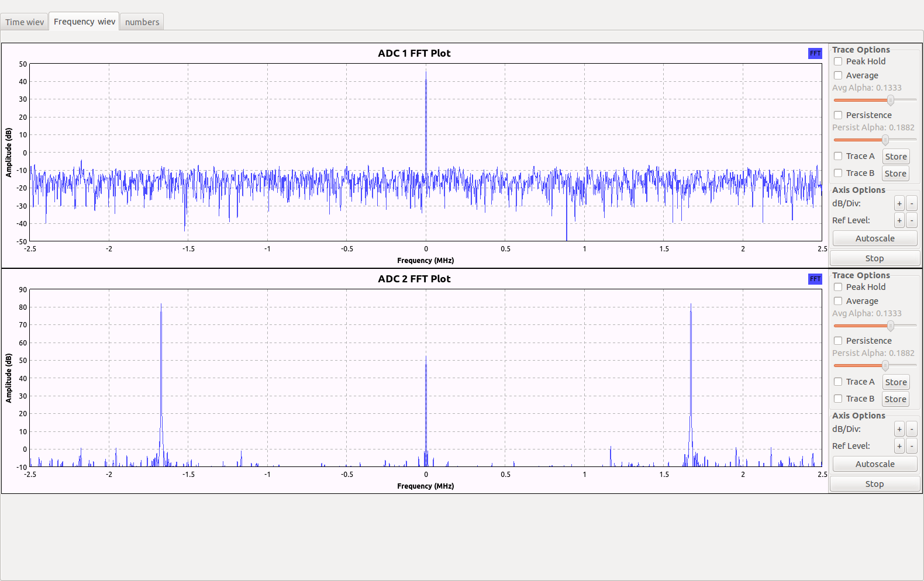Store Trace B on ADC 2 plot
924x581 pixels.
(895, 399)
